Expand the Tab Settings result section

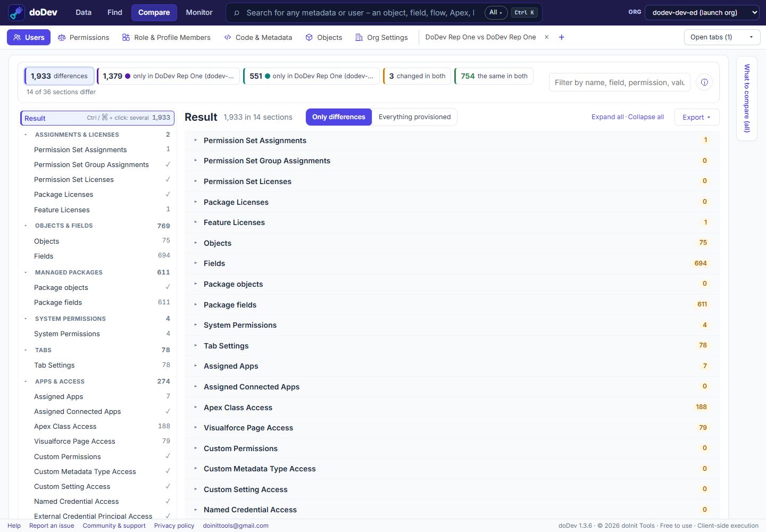452,346
